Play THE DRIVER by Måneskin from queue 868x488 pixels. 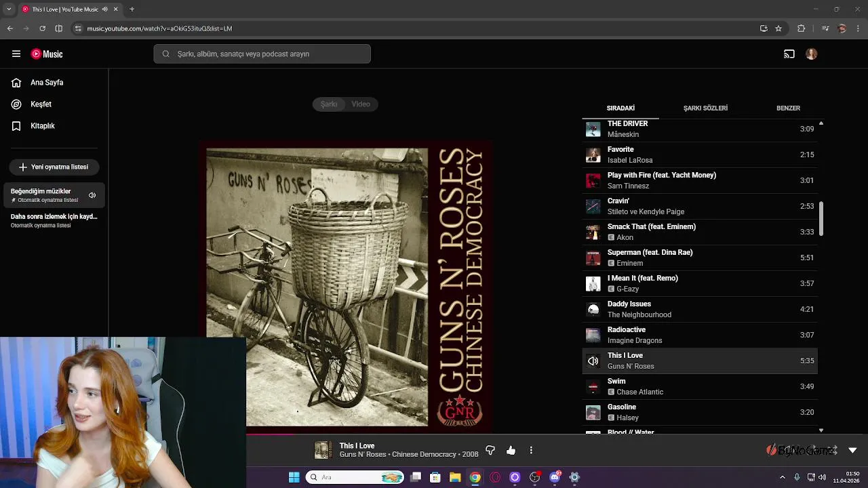[700, 129]
